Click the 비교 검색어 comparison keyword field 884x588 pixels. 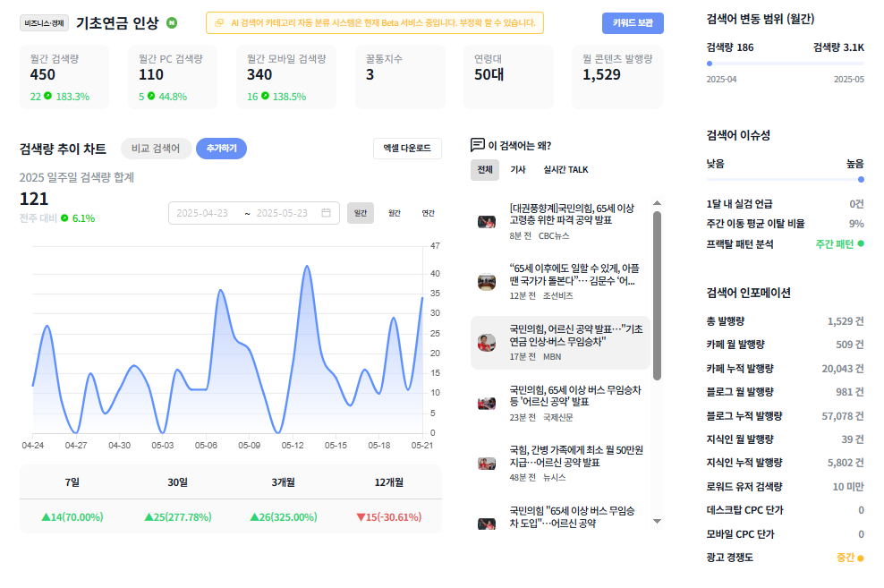pyautogui.click(x=156, y=149)
